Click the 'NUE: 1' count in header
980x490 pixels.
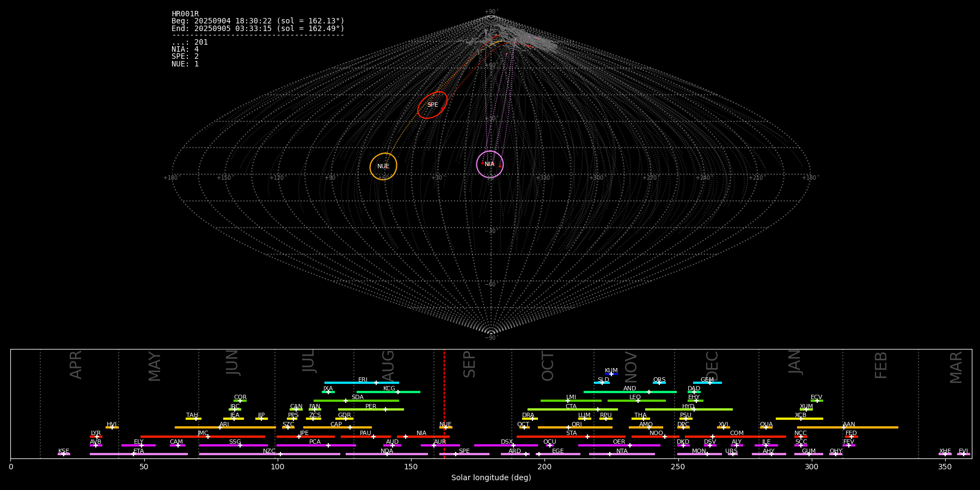click(185, 64)
